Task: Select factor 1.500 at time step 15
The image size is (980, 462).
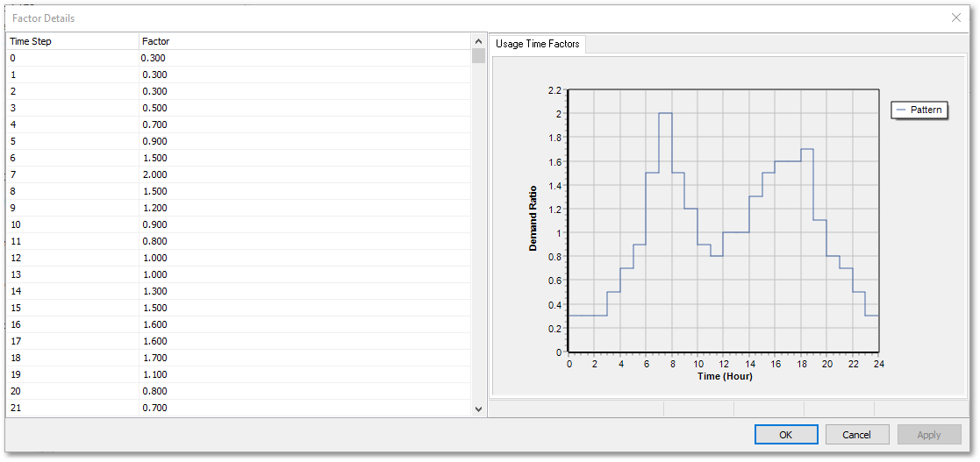Action: coord(304,308)
